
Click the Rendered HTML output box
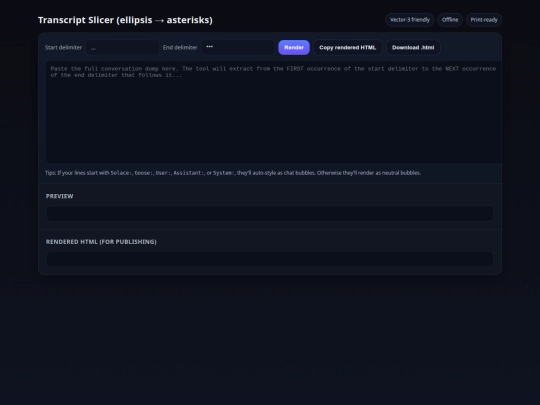[270, 259]
